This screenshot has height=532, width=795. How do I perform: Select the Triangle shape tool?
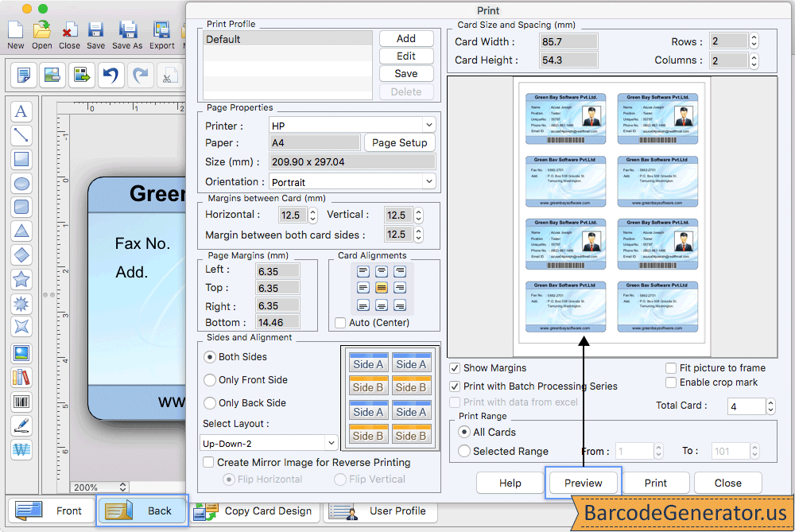[21, 231]
